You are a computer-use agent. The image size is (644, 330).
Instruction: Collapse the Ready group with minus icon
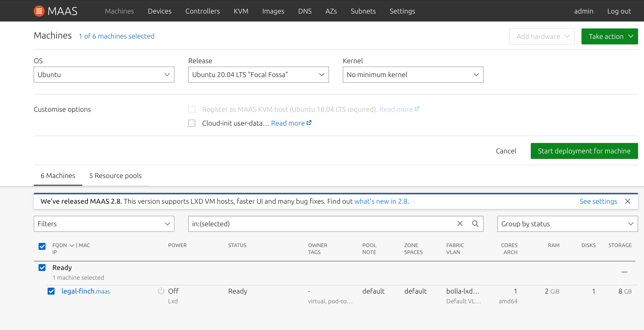[624, 272]
